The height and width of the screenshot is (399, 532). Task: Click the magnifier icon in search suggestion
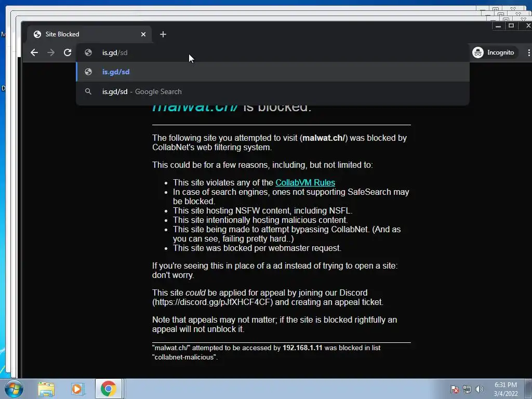click(x=88, y=91)
